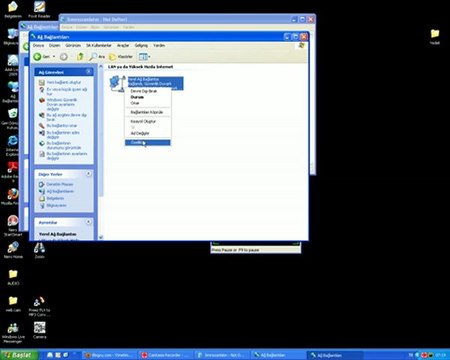This screenshot has height=360, width=450.
Task: Open the yellow folder at desktop's right edge
Action: pyautogui.click(x=435, y=37)
